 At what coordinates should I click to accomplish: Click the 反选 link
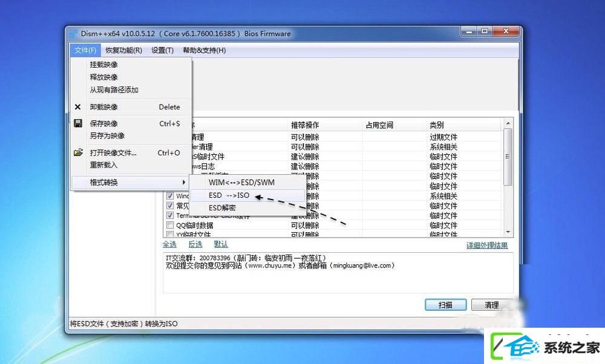(195, 244)
